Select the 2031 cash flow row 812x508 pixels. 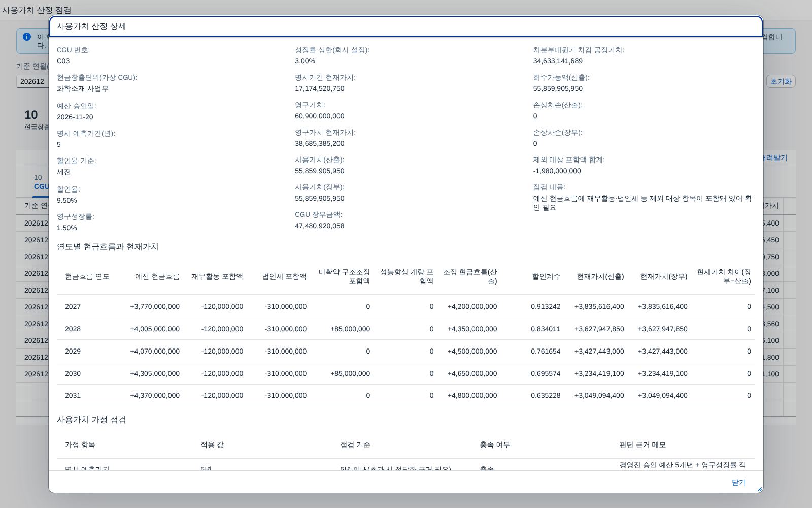(x=406, y=395)
